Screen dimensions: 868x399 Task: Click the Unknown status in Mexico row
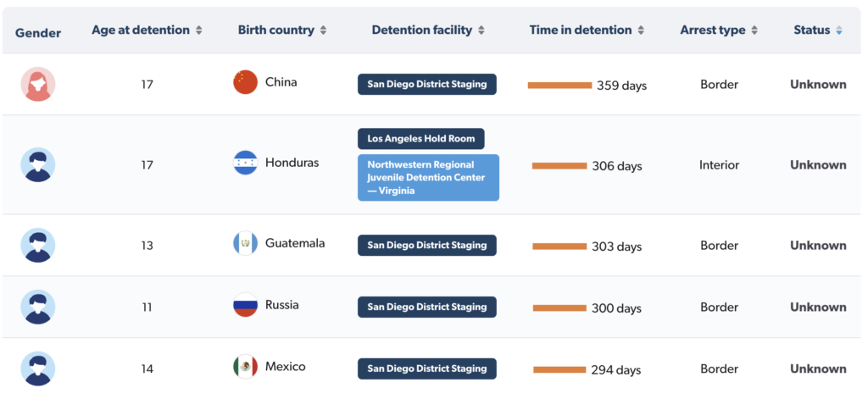pyautogui.click(x=818, y=369)
